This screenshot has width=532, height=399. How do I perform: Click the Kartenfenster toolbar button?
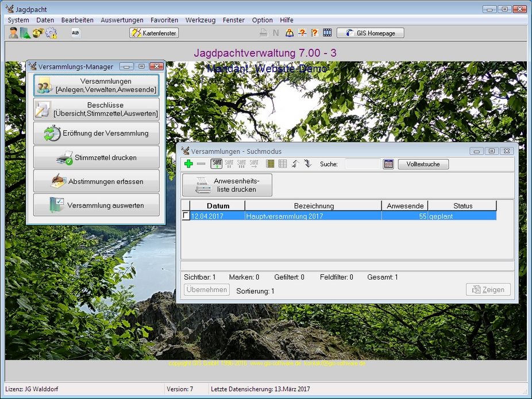154,33
